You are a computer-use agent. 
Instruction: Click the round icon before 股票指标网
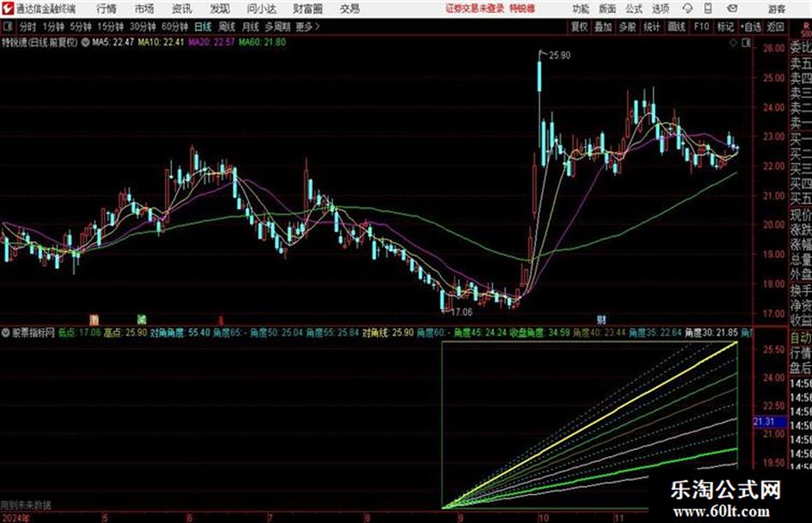coord(6,332)
